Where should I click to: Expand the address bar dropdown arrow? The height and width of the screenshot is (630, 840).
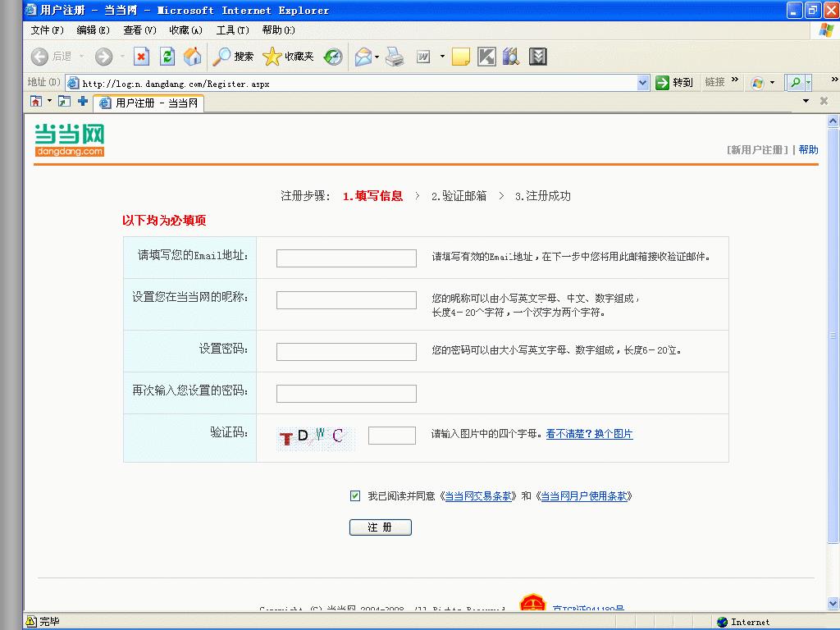coord(643,83)
